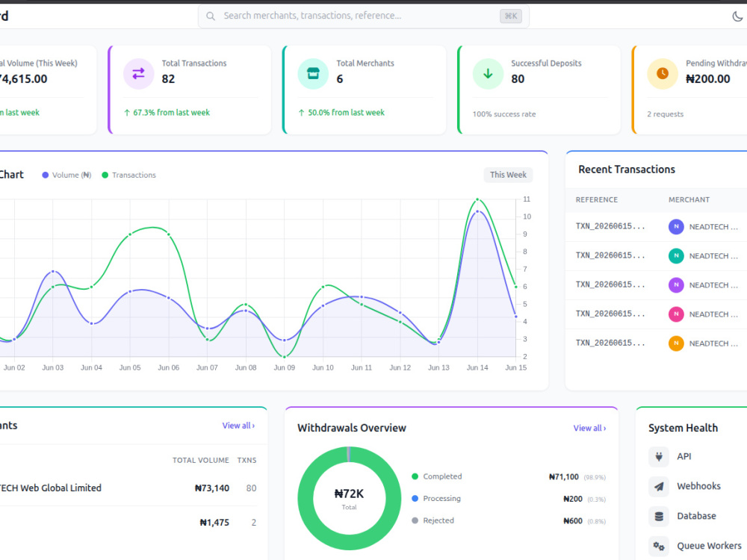
Task: Open the first TXN_20260615 transaction reference
Action: (610, 227)
